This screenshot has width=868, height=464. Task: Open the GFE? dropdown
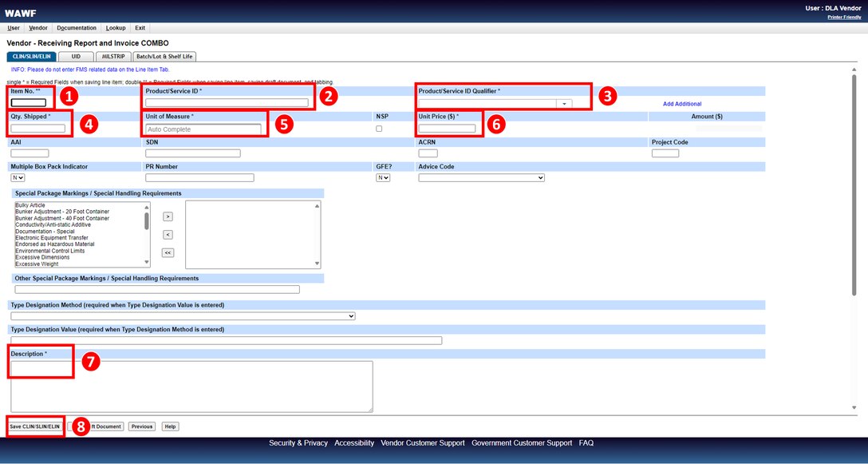[383, 178]
